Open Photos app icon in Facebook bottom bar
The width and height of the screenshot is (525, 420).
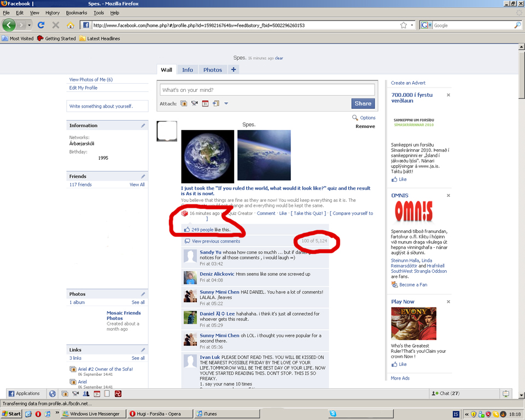click(65, 394)
